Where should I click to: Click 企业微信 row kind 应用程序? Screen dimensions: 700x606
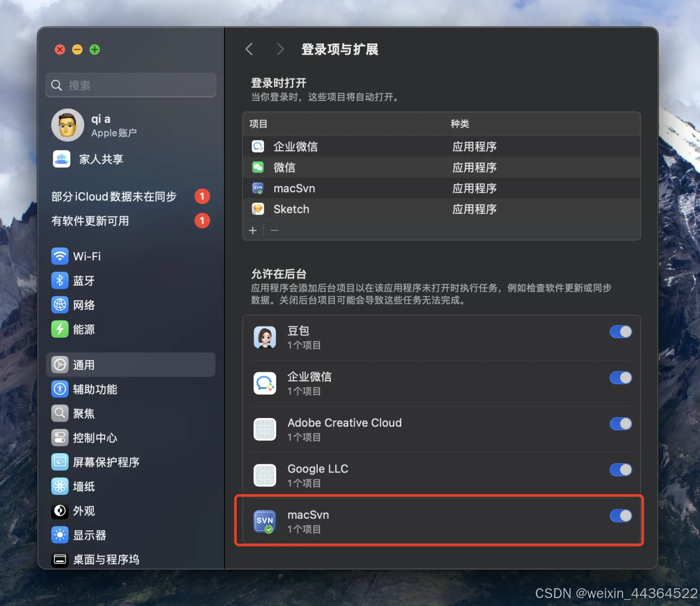pyautogui.click(x=475, y=146)
